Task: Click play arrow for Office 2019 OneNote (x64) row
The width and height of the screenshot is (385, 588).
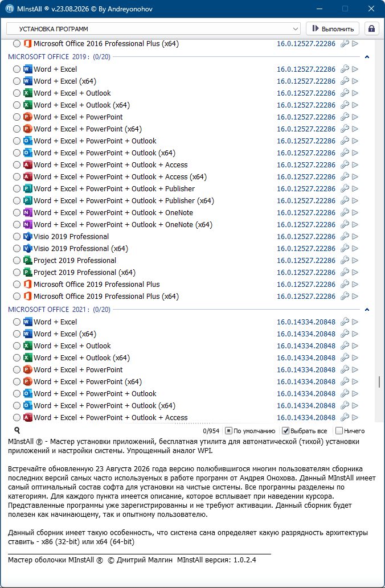Action: [x=355, y=225]
